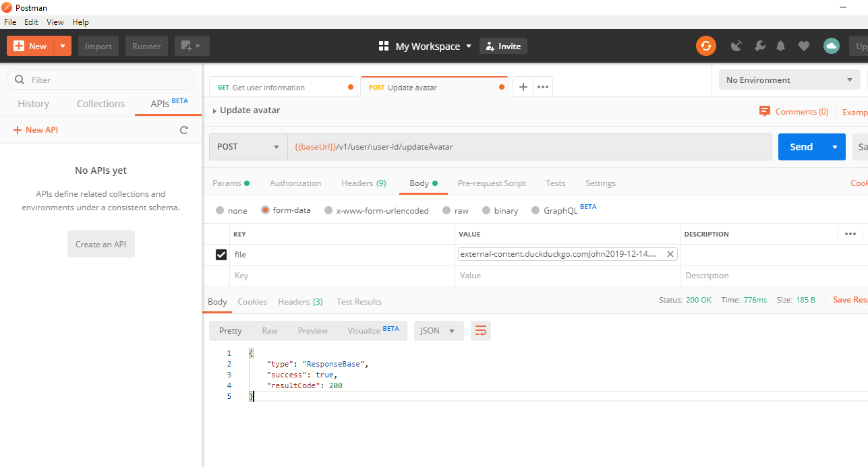This screenshot has height=467, width=868.
Task: Click the Create an API button
Action: point(101,244)
